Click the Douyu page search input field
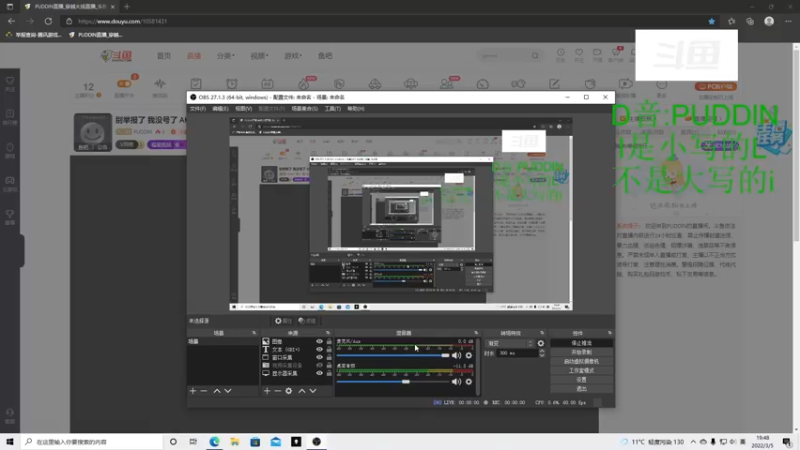Viewport: 800px width, 450px height. click(505, 56)
